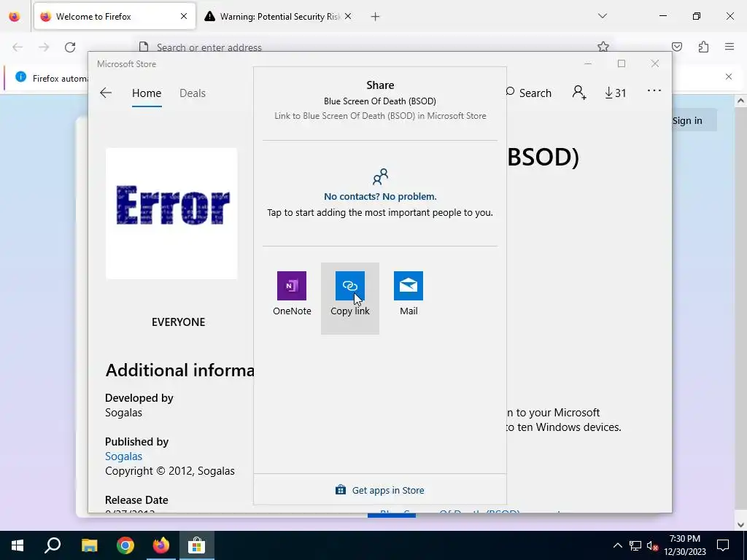747x560 pixels.
Task: Open Save to Pocket icon in Firefox
Action: click(x=676, y=47)
